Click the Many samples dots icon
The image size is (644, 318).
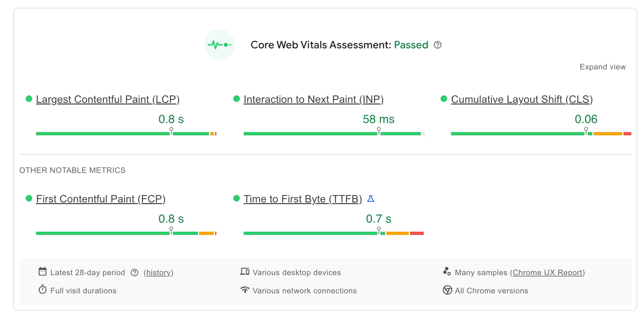pos(447,271)
